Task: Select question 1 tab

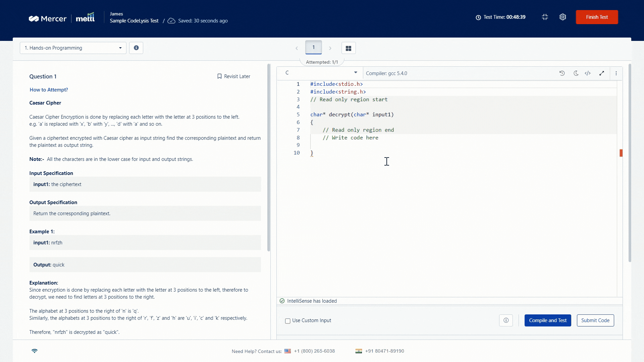Action: pyautogui.click(x=314, y=47)
